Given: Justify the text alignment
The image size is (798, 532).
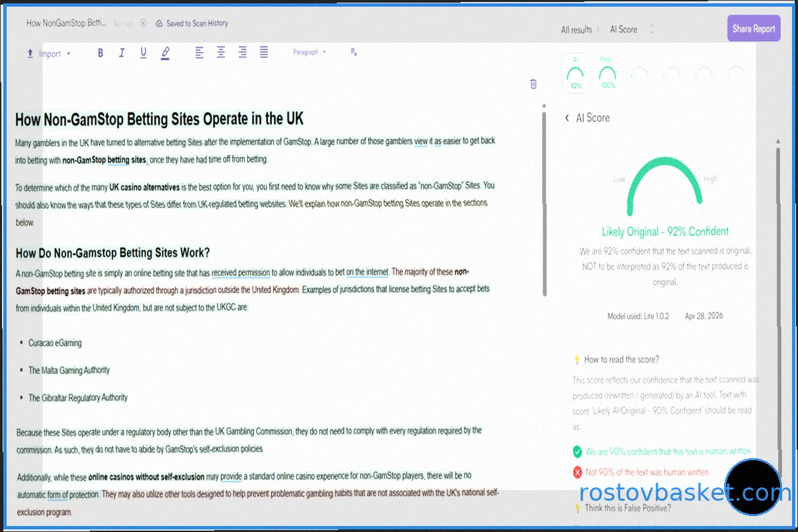Looking at the screenshot, I should (x=264, y=53).
